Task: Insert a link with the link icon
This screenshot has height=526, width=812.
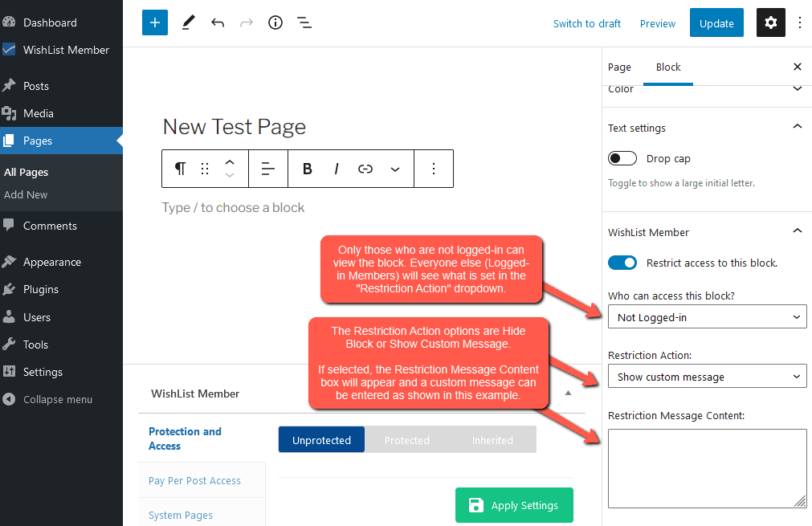Action: (365, 169)
